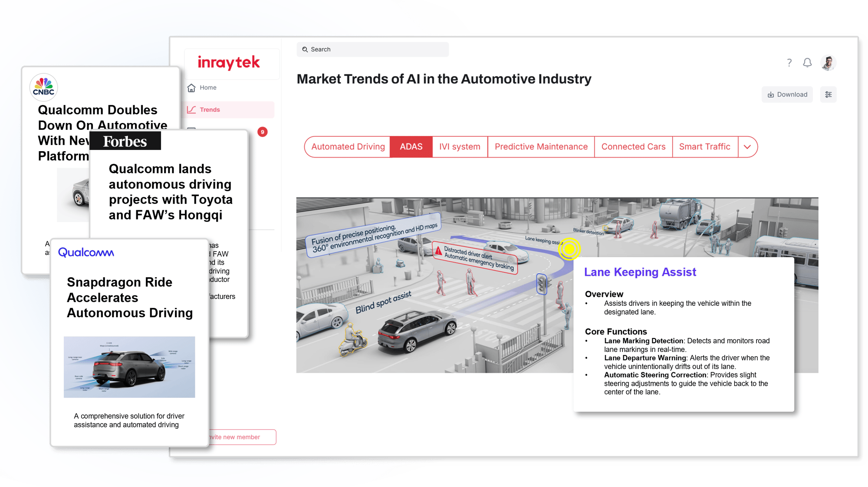Screen dimensions: 868x487
Task: Click the yellow Lane keeping assist hotspot
Action: 569,249
